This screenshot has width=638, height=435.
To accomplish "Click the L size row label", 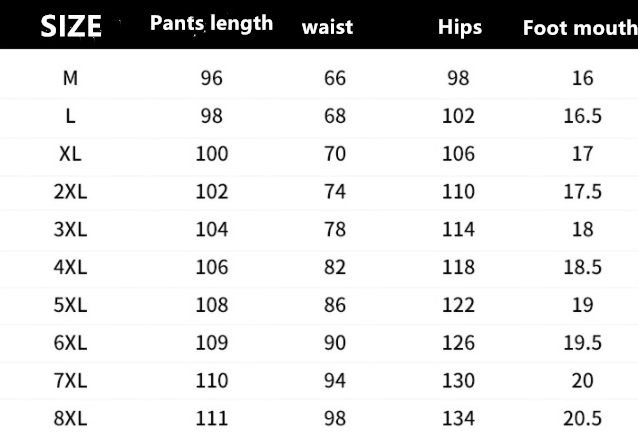I will (70, 116).
